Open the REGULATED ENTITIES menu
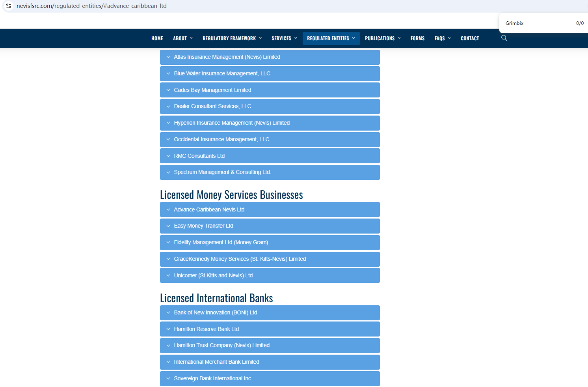Screen dimensions: 588x387 pos(331,38)
